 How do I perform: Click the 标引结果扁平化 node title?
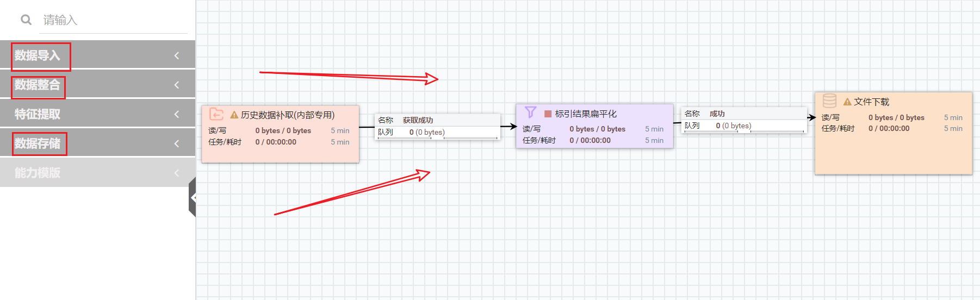pos(586,114)
